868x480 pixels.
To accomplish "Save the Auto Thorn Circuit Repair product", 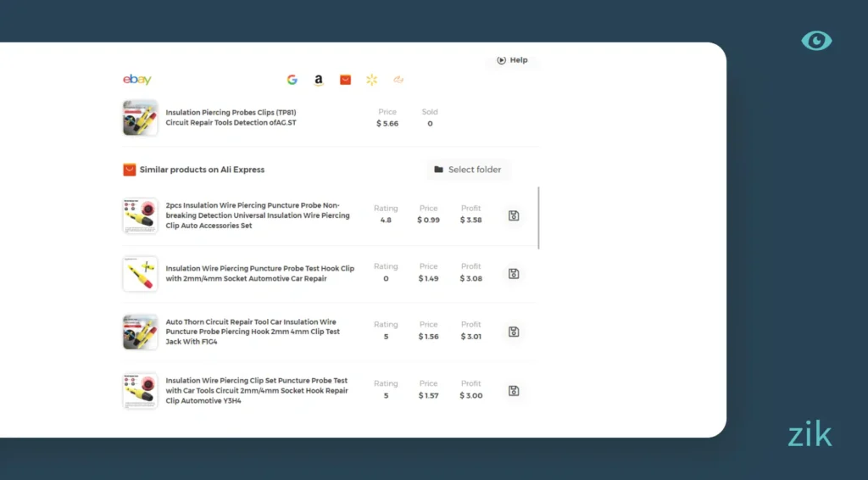I will tap(514, 332).
